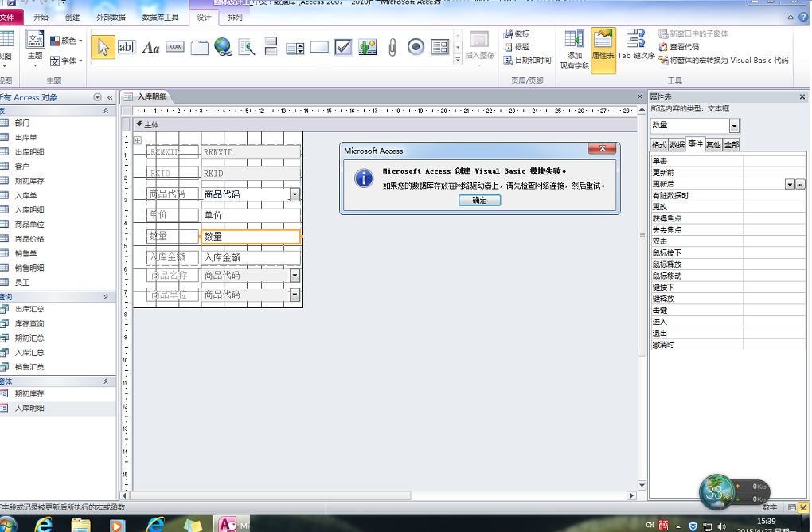Convert macros via 将窗体的宏转换为 Visual Basic 代码

(724, 60)
